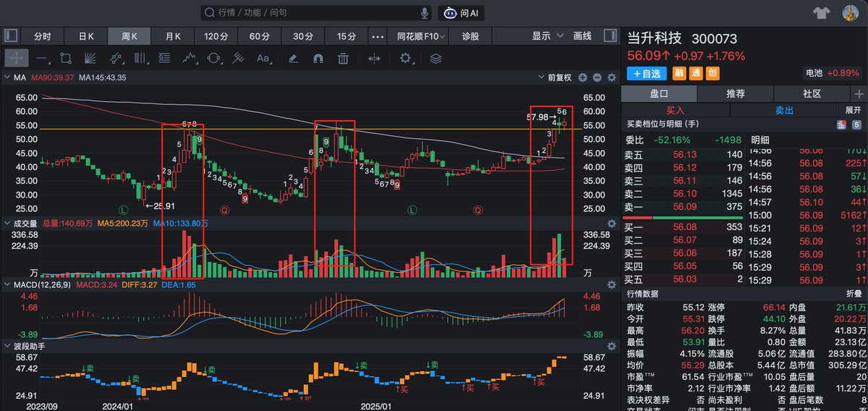Click the 卖出 sell button
868x411 pixels.
784,110
